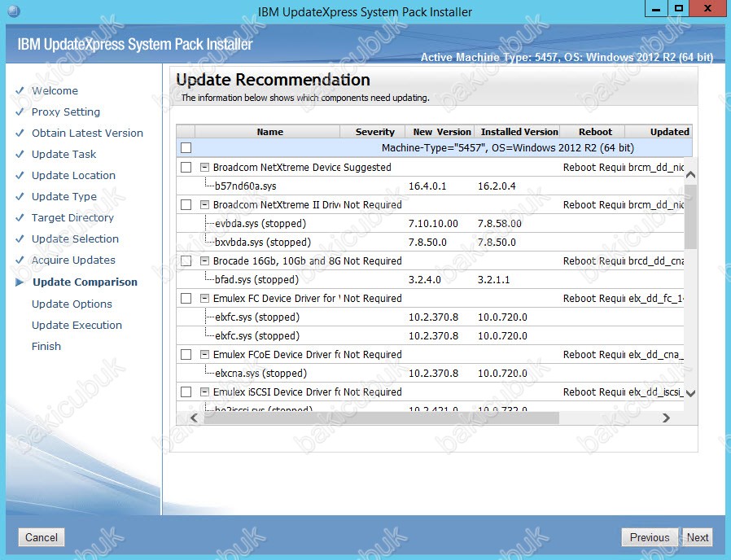Select the Finish step
The image size is (731, 560).
tap(46, 346)
